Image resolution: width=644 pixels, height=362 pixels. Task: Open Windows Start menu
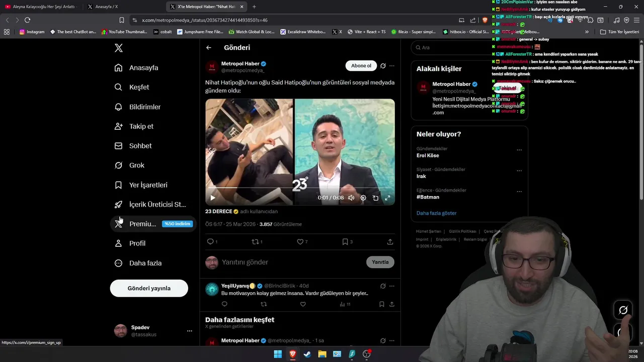(x=278, y=354)
